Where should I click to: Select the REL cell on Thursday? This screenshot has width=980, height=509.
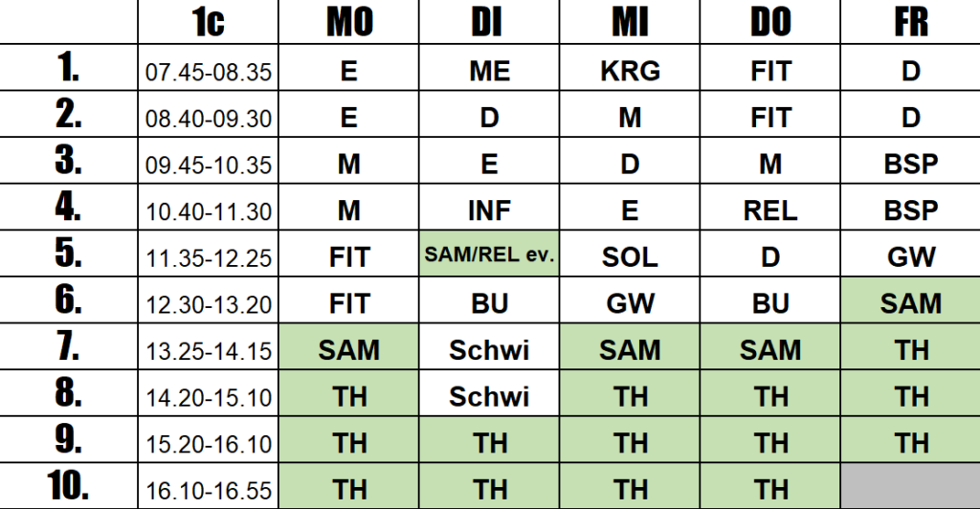tap(770, 208)
